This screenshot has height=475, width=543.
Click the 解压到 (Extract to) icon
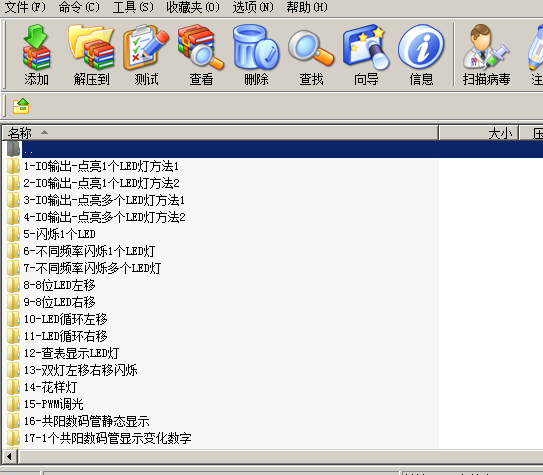91,55
